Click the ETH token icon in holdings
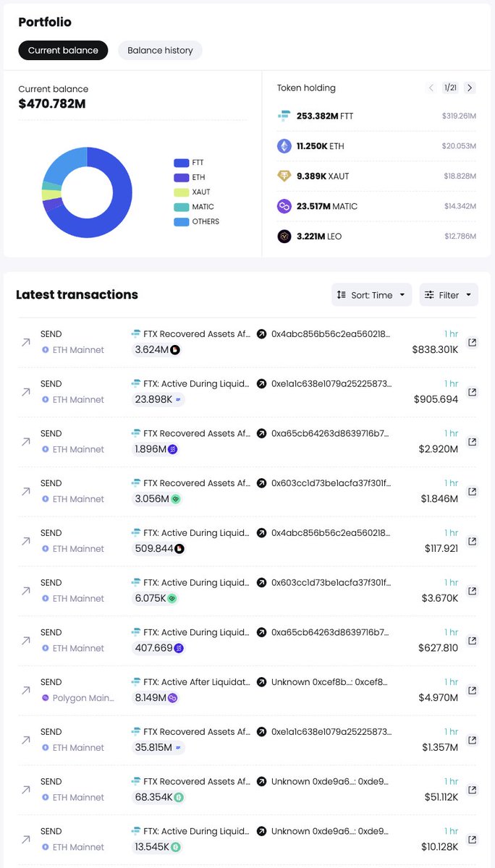 [284, 146]
